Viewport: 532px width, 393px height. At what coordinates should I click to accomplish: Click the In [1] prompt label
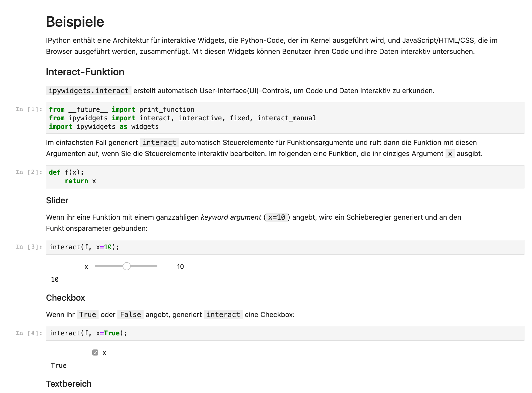[28, 109]
